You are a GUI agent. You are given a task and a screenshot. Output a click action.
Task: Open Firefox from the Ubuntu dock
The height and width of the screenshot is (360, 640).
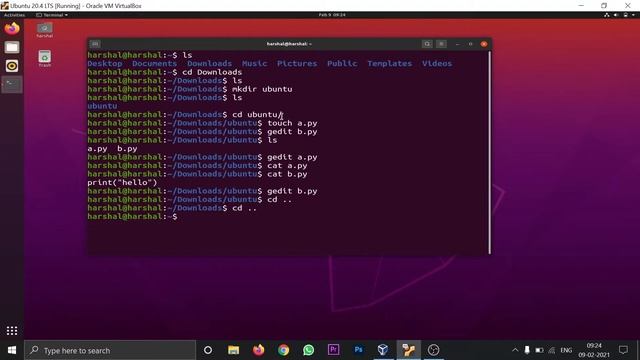[12, 29]
